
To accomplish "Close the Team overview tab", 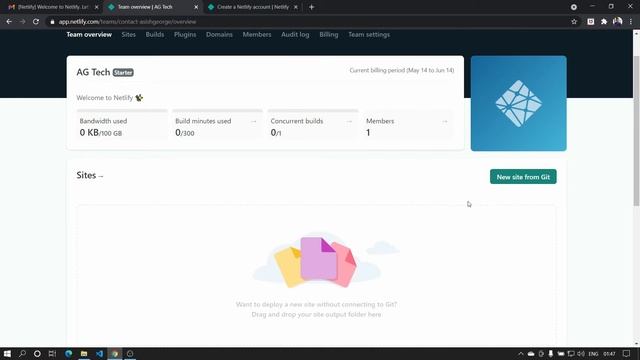I will (x=196, y=7).
